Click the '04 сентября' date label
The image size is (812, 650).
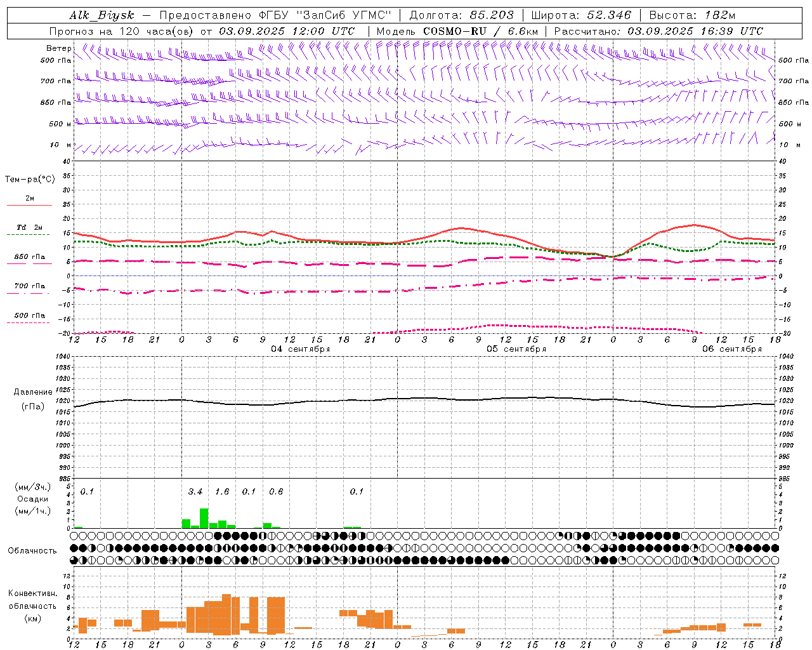301,349
